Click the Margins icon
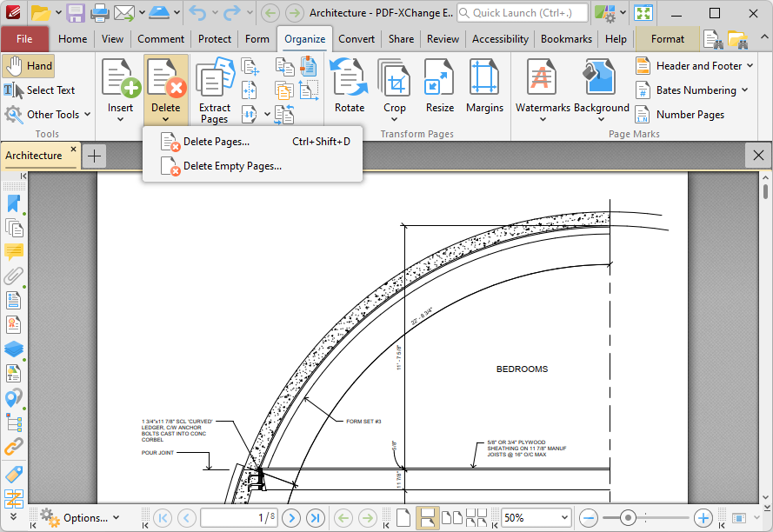 484,76
